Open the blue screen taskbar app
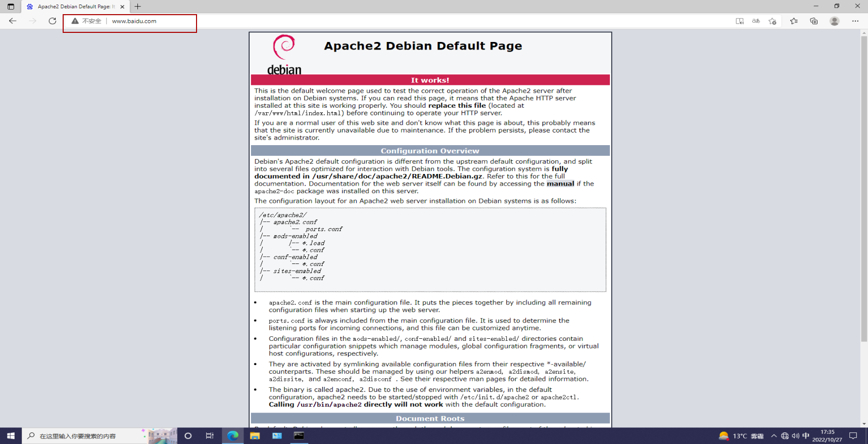This screenshot has height=444, width=868. tap(277, 435)
